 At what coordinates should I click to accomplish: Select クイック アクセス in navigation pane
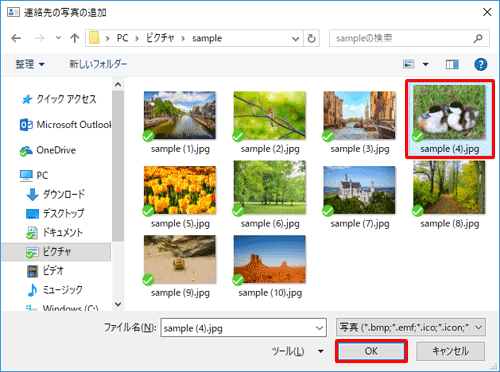(66, 99)
